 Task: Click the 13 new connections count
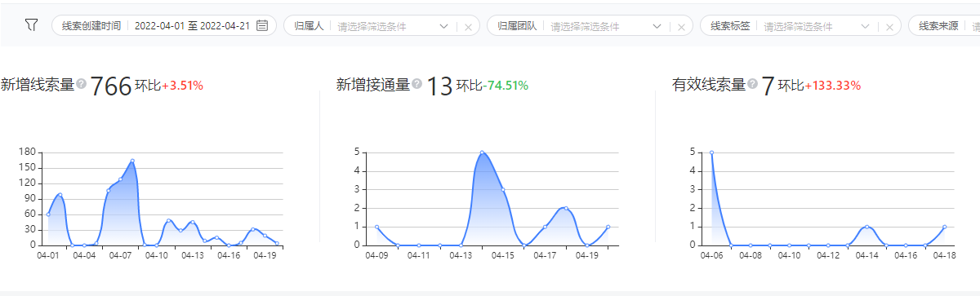pos(439,86)
